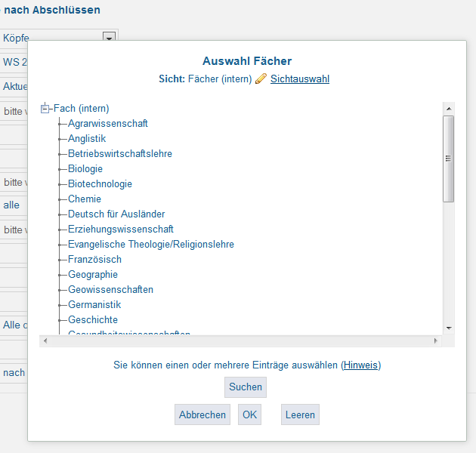Open the Hinweis link
This screenshot has width=476, height=453.
pos(360,365)
